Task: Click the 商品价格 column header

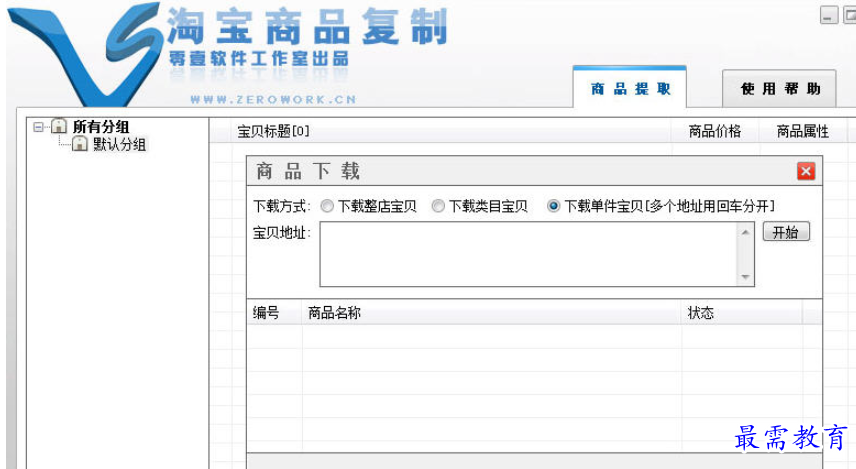Action: pos(715,131)
